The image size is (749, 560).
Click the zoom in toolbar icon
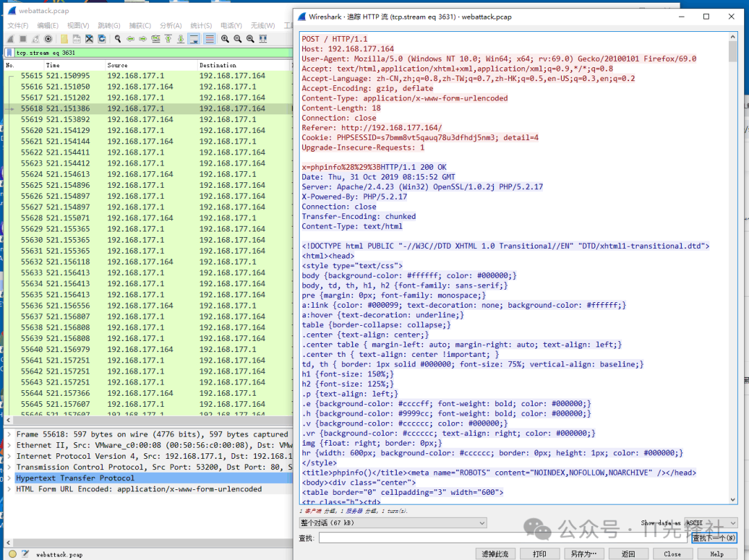tap(226, 39)
